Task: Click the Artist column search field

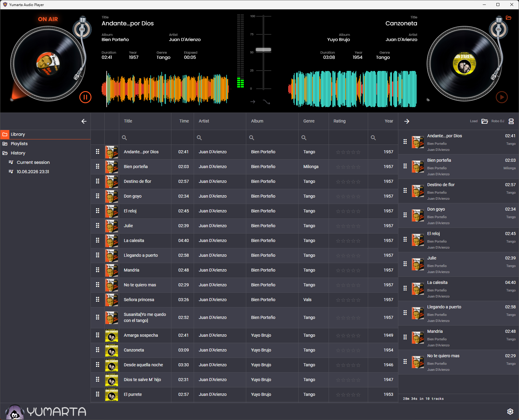Action: [x=220, y=138]
